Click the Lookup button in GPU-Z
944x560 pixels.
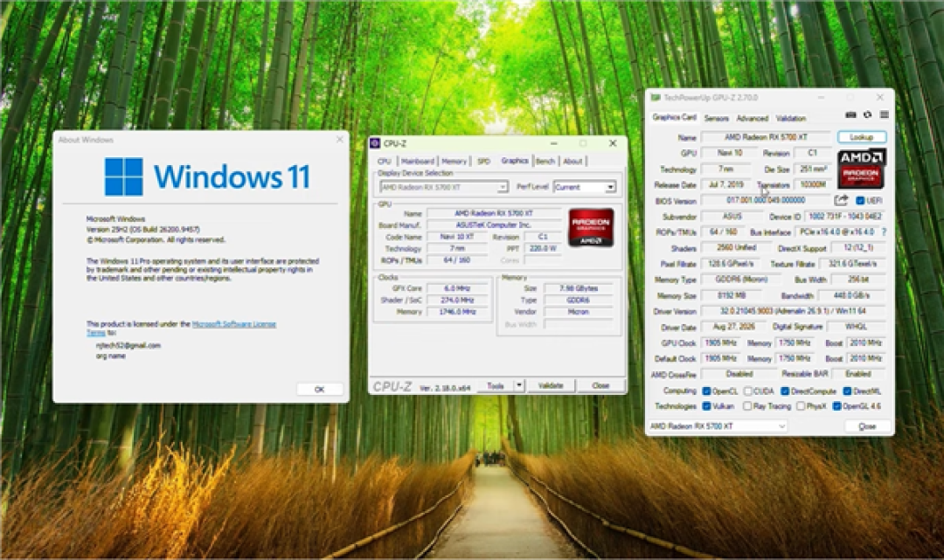pyautogui.click(x=862, y=137)
